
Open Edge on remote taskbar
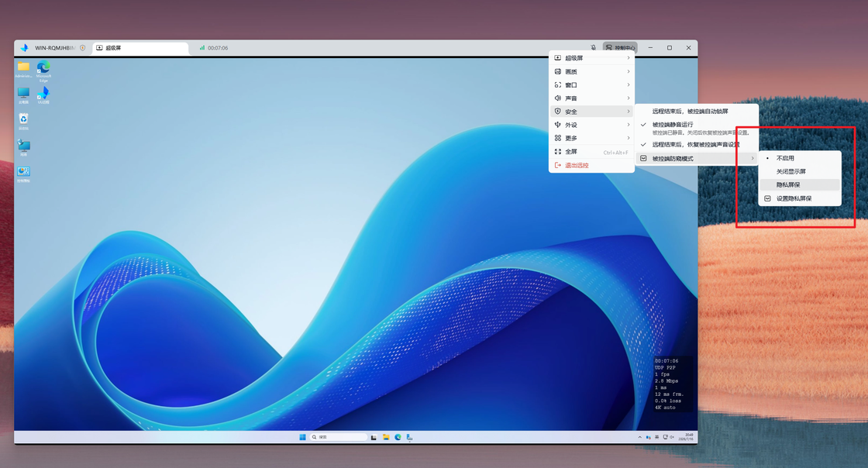398,437
